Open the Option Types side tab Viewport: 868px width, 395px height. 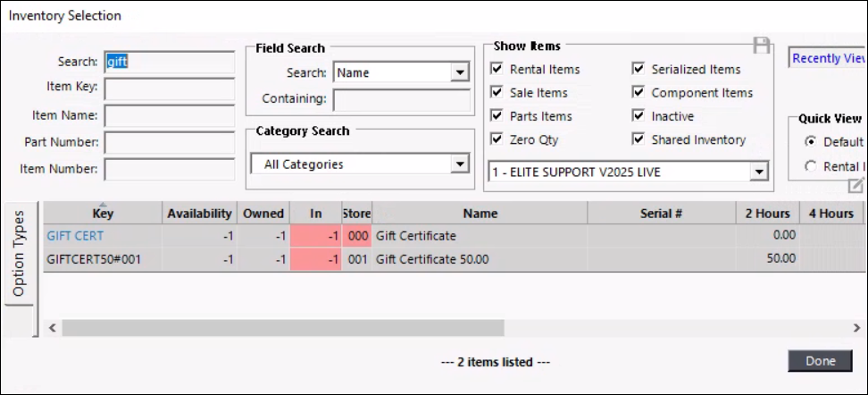click(19, 256)
